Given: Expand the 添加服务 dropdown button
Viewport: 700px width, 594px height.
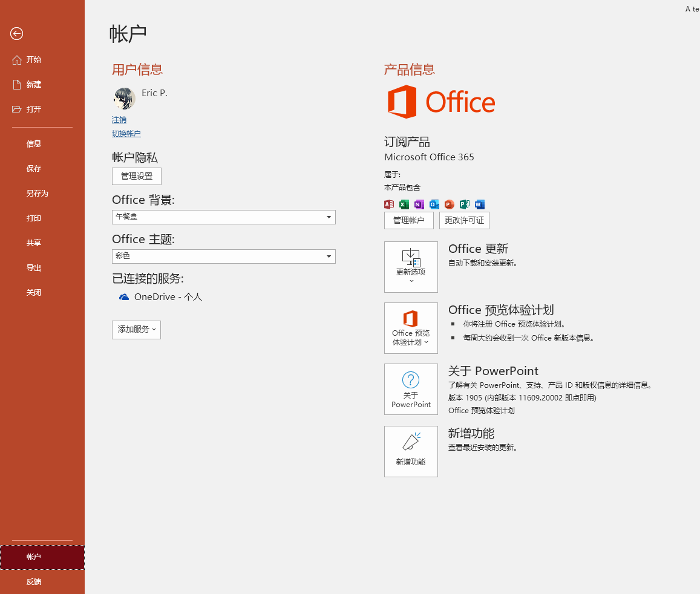Looking at the screenshot, I should 136,330.
